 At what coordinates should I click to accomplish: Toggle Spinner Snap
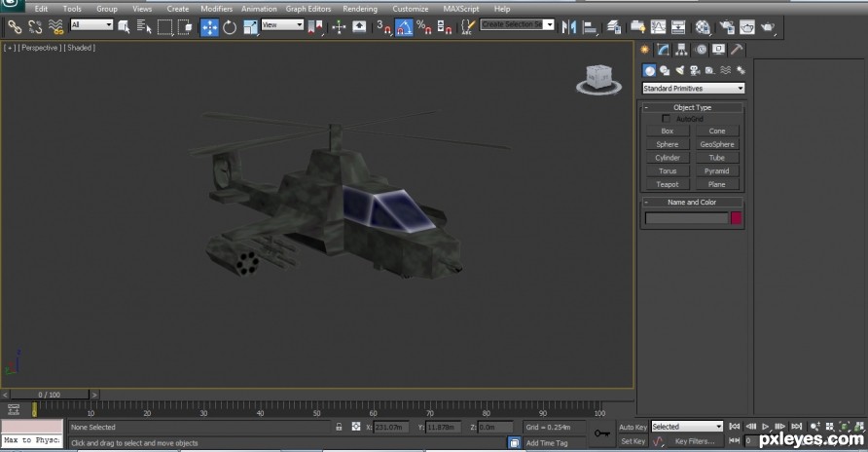click(x=445, y=26)
